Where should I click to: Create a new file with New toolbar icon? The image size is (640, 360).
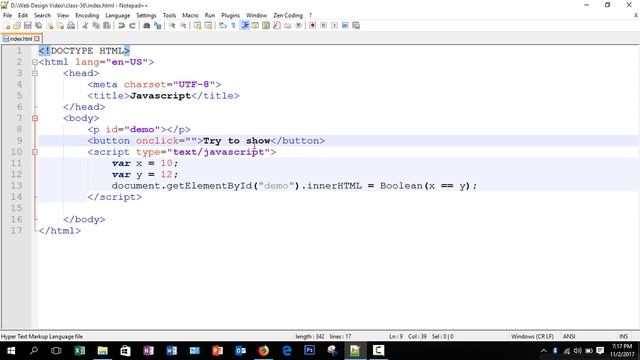[x=7, y=26]
